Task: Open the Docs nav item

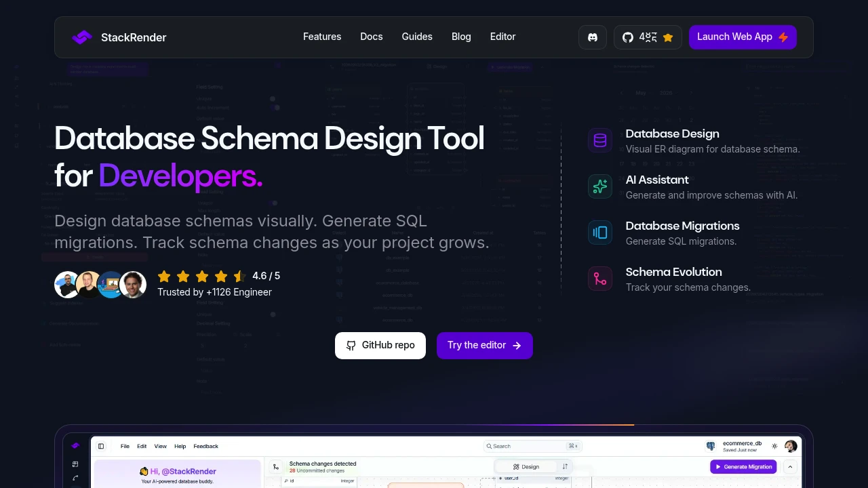Action: 372,37
